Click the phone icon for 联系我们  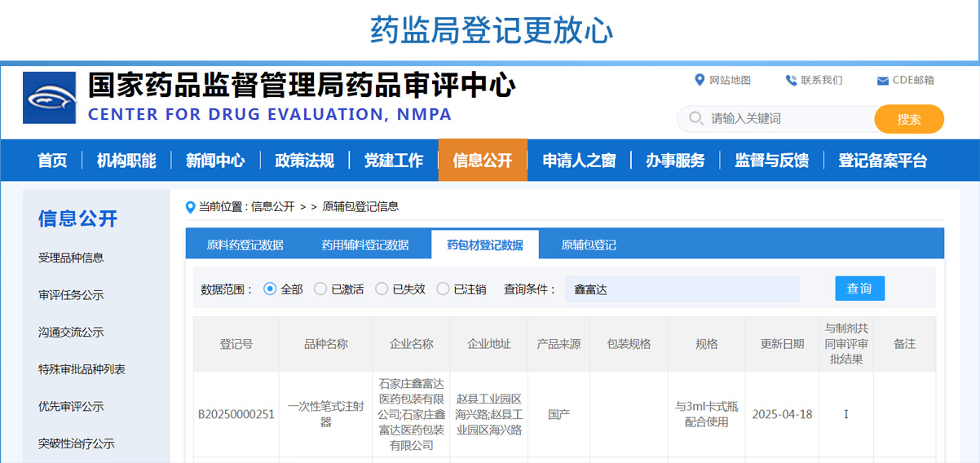coord(790,80)
